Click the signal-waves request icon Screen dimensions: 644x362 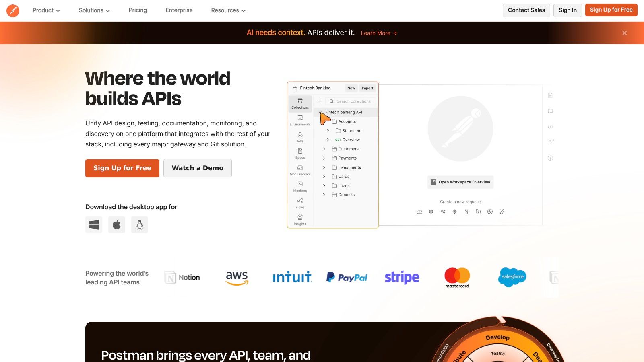(x=502, y=212)
